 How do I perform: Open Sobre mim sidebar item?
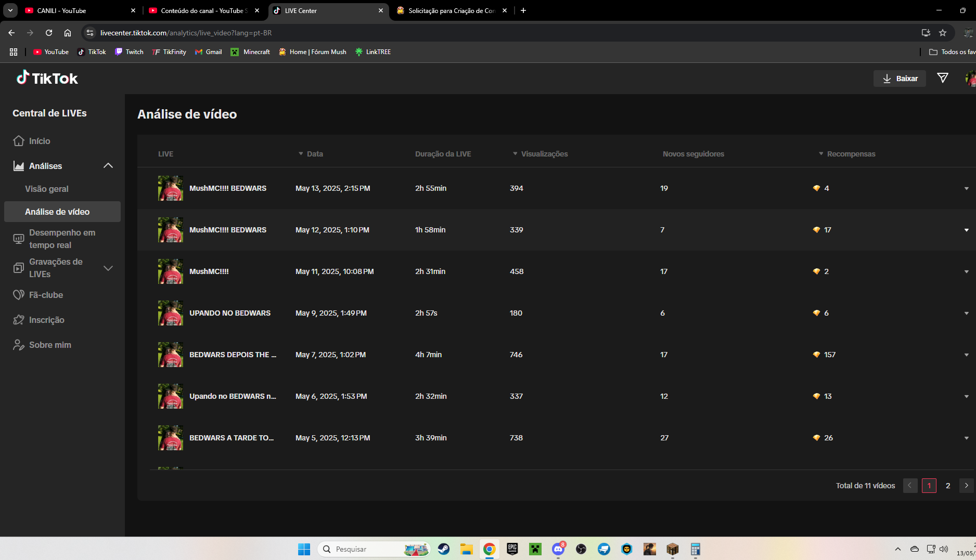pos(50,345)
